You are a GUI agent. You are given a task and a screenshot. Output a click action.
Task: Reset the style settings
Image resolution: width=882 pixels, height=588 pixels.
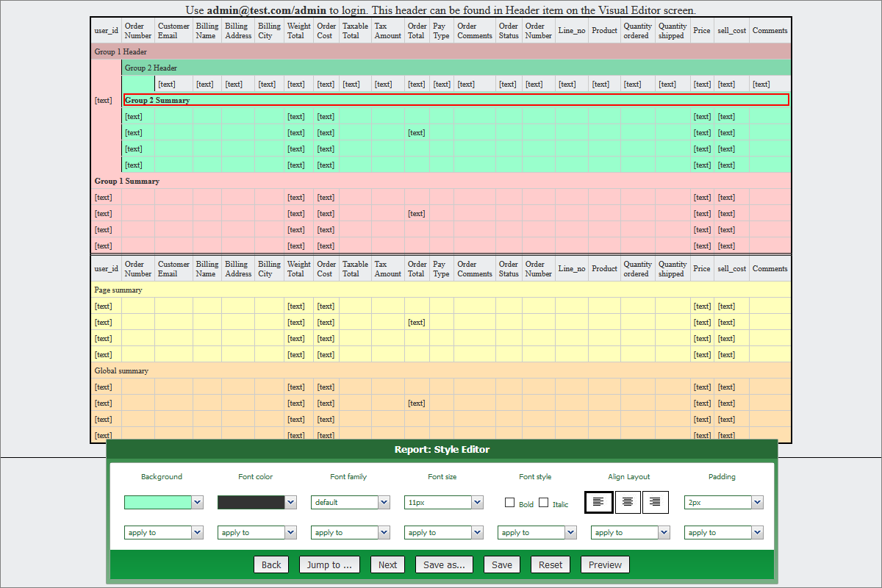(550, 564)
